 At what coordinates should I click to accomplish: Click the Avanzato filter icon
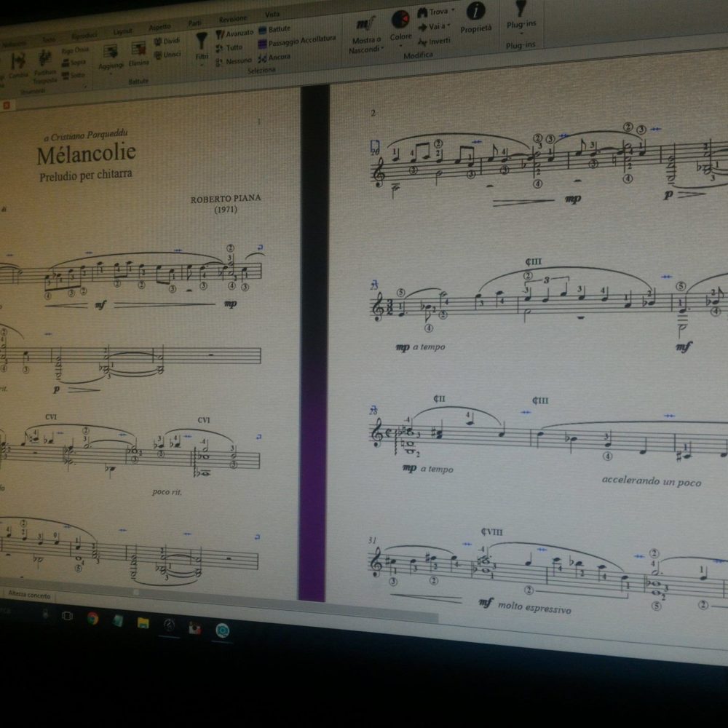click(x=220, y=34)
